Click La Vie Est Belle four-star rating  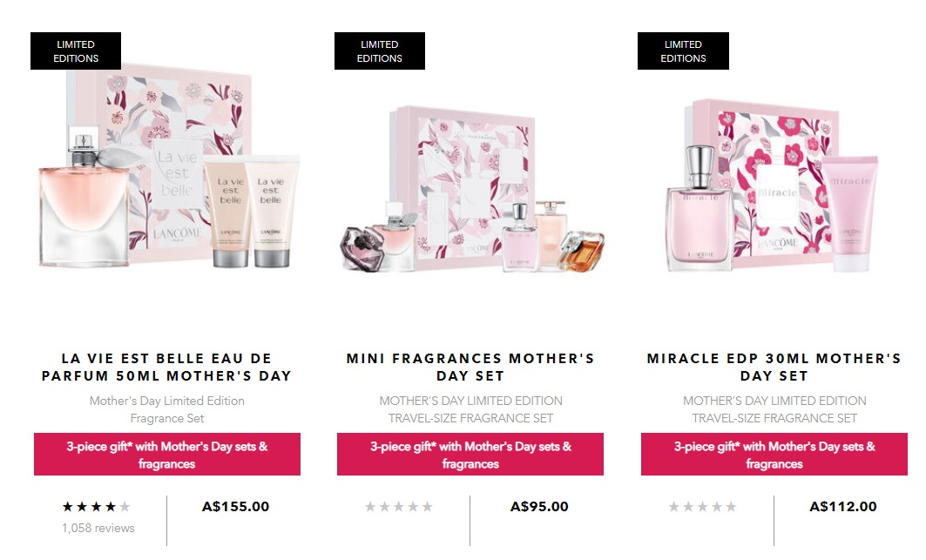[97, 507]
